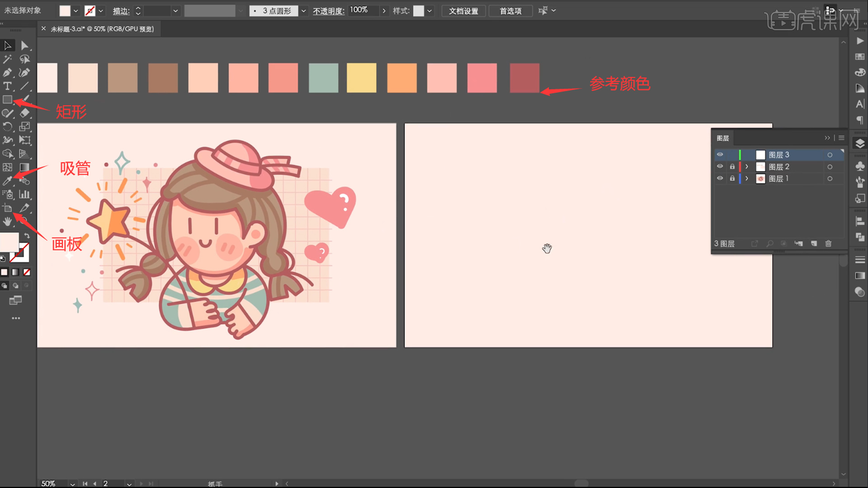The image size is (868, 488).
Task: Open the 样式 style dropdown
Action: pyautogui.click(x=429, y=11)
